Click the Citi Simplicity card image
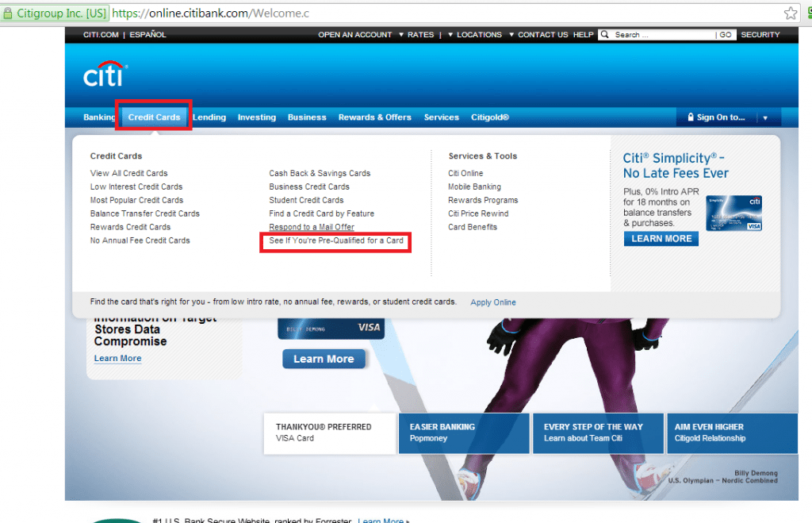The height and width of the screenshot is (523, 812). [x=734, y=213]
